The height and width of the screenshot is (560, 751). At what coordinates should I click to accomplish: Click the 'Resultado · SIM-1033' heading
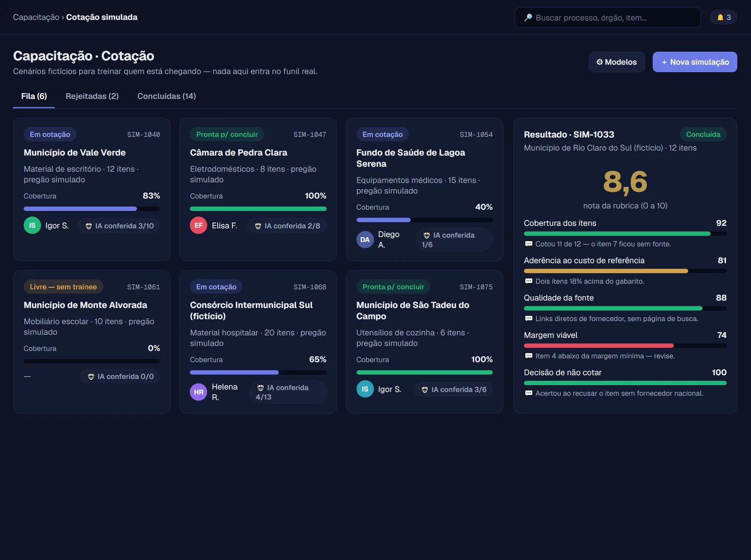click(569, 135)
